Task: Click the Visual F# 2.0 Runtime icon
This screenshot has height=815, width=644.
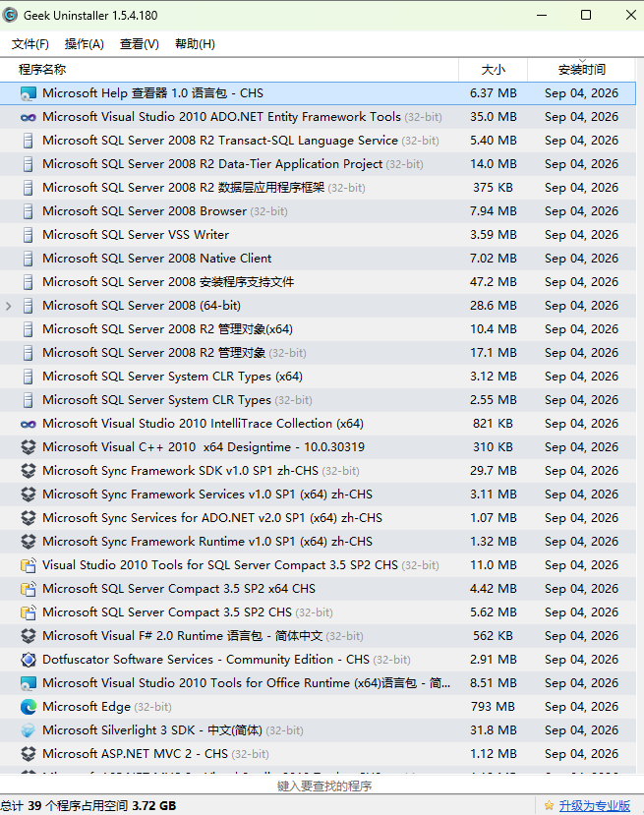Action: (x=29, y=636)
